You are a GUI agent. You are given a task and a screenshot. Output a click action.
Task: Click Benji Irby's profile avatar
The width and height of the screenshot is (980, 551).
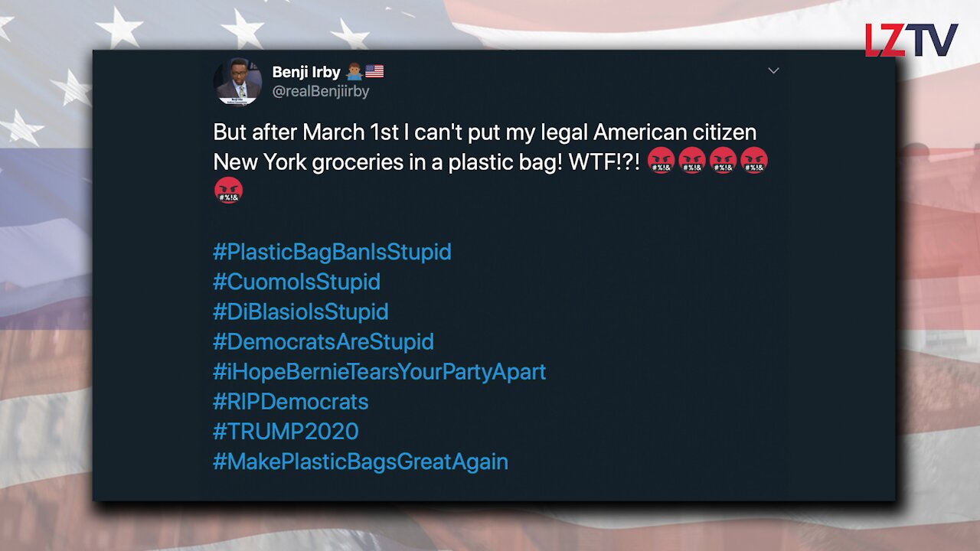pyautogui.click(x=237, y=82)
